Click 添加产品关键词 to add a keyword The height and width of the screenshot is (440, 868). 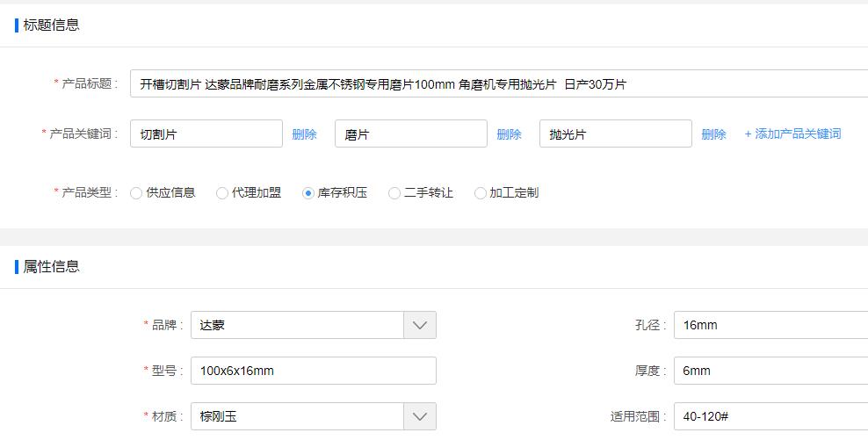792,134
